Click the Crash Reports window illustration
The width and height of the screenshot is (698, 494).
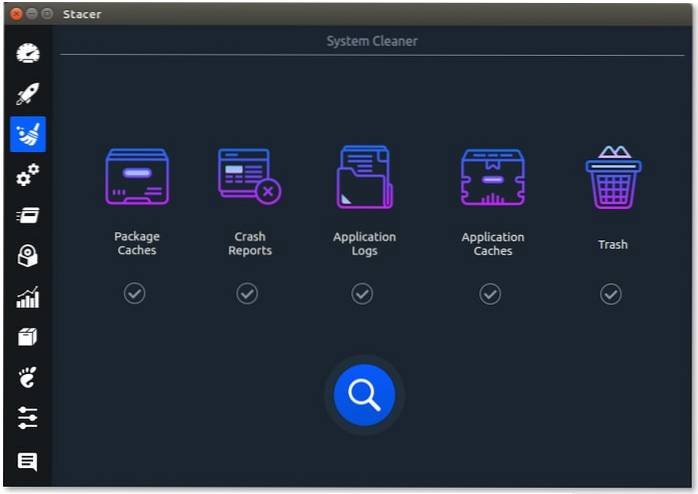(249, 176)
